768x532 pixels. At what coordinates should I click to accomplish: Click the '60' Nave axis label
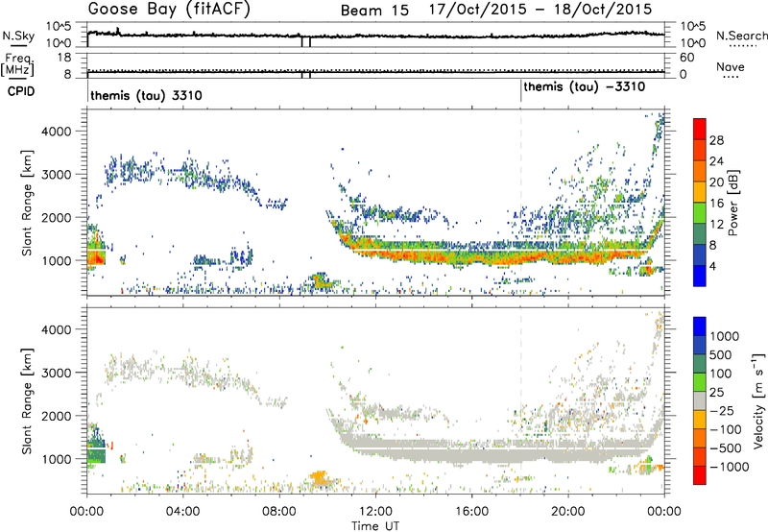[687, 58]
